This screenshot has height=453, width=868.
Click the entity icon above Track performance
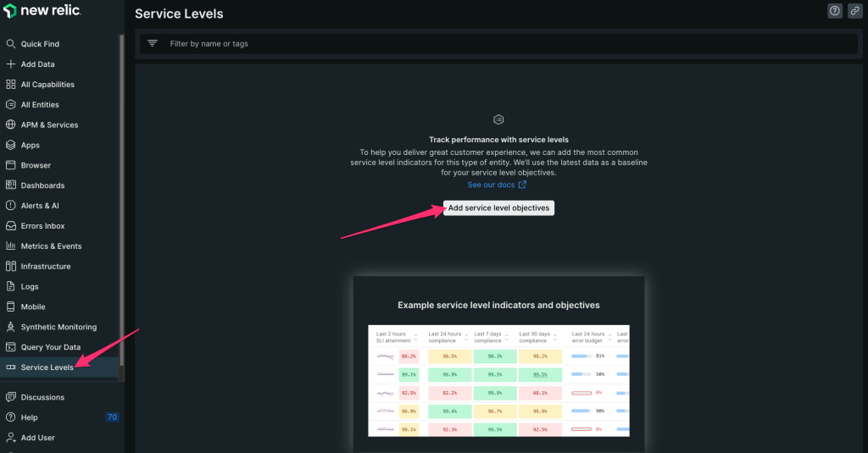498,119
